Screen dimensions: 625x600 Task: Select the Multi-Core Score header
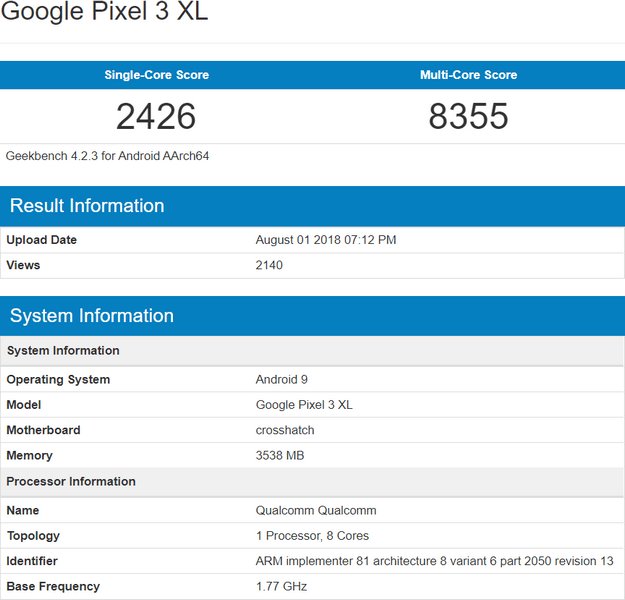(x=468, y=75)
